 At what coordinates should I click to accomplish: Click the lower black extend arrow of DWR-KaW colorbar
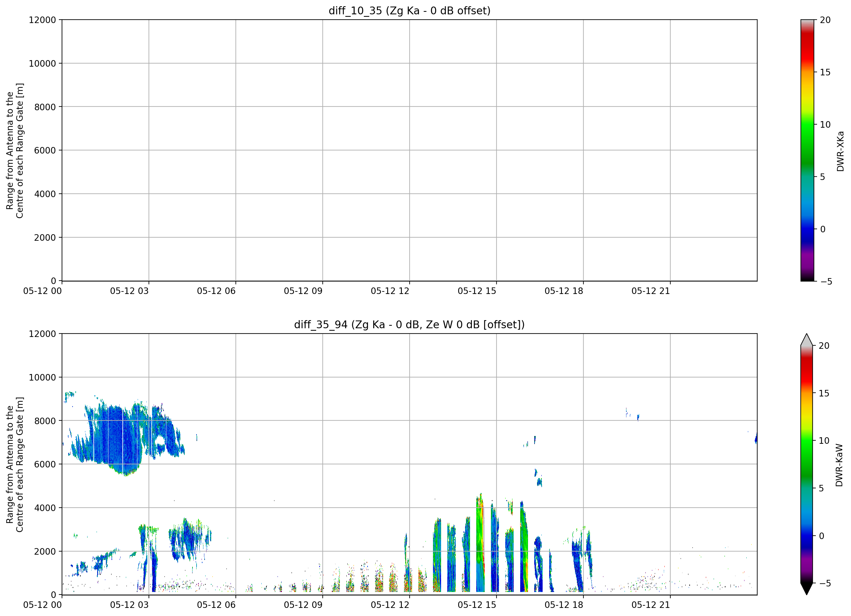point(807,589)
